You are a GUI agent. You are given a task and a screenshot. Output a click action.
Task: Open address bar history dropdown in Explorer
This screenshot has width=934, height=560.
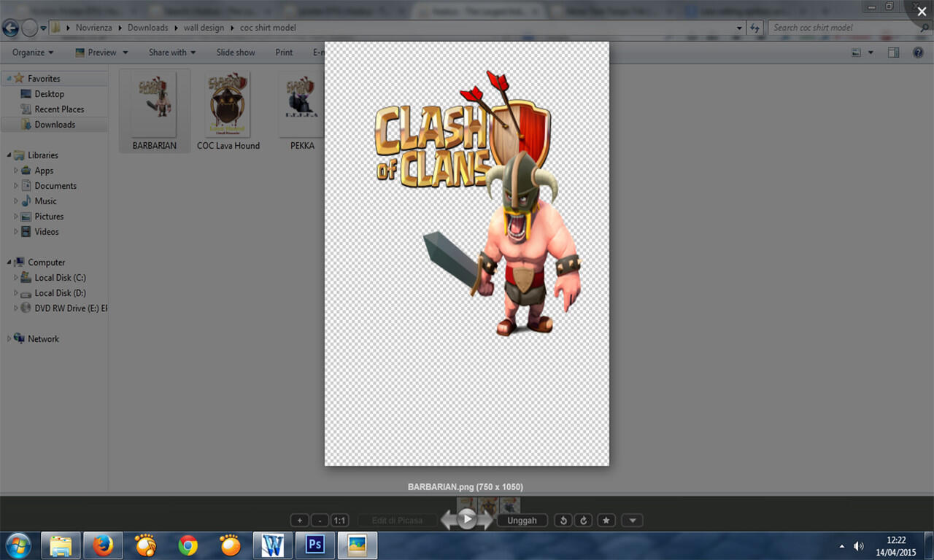click(739, 28)
